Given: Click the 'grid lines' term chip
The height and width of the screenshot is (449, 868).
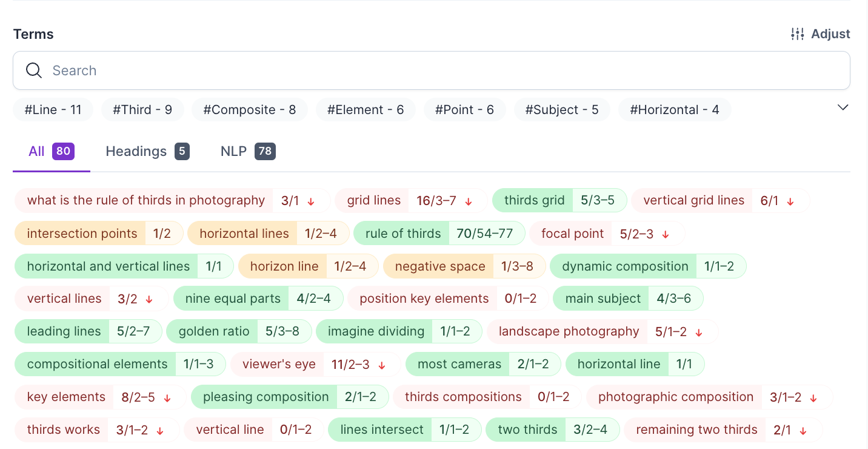Looking at the screenshot, I should coord(373,200).
